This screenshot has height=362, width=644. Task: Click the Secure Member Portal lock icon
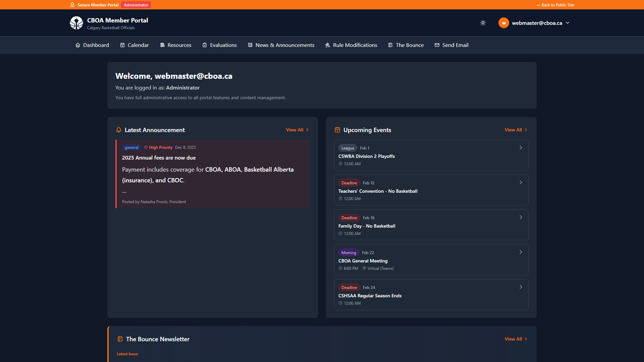coord(72,5)
